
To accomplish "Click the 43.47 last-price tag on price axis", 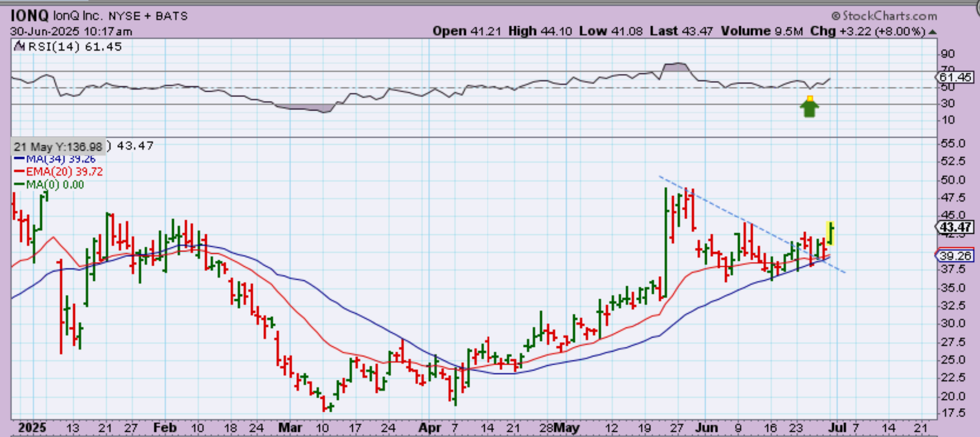I will click(x=955, y=227).
